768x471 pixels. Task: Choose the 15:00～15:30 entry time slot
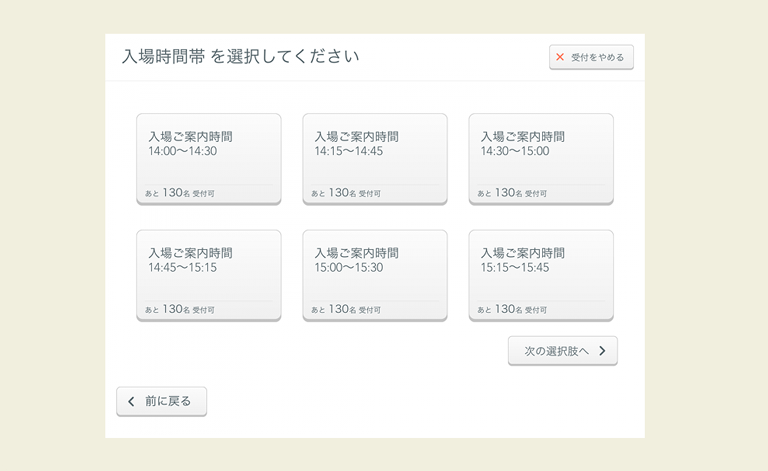(x=375, y=275)
